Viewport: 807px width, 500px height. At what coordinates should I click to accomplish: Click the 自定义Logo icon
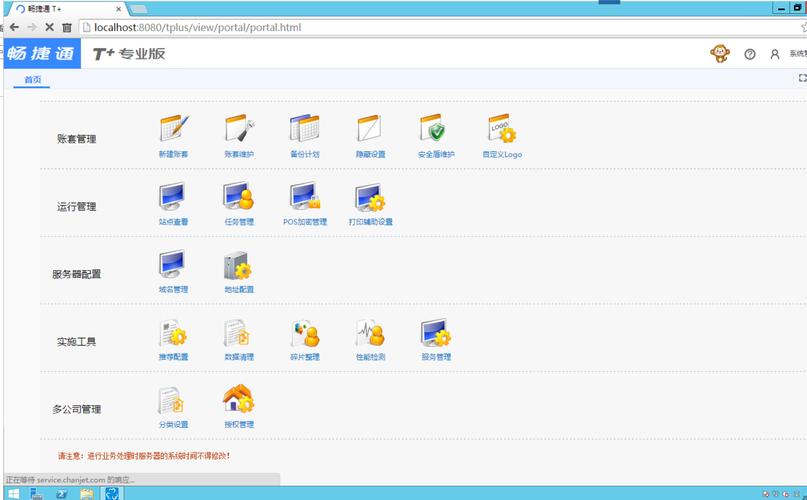click(501, 130)
